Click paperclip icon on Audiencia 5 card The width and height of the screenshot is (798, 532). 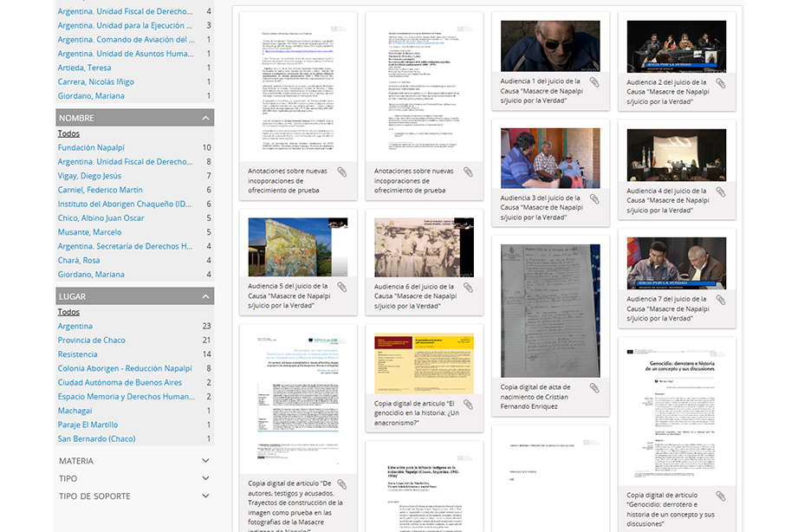(x=342, y=287)
